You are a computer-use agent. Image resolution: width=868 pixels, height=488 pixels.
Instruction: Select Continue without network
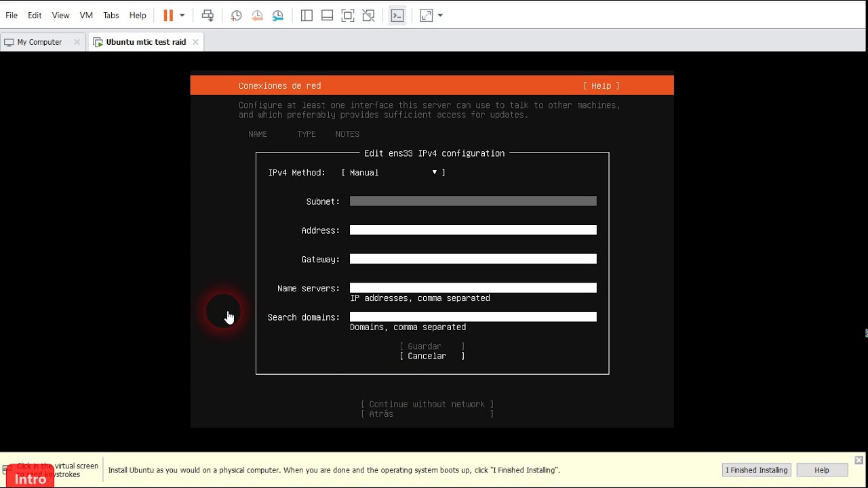click(427, 405)
